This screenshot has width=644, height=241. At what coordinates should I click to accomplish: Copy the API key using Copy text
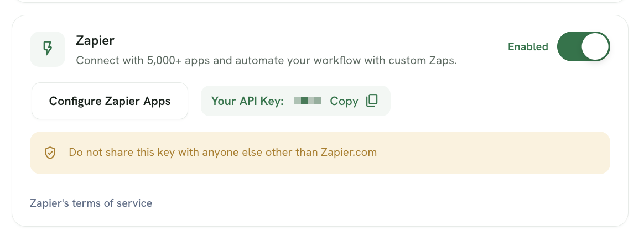(344, 101)
